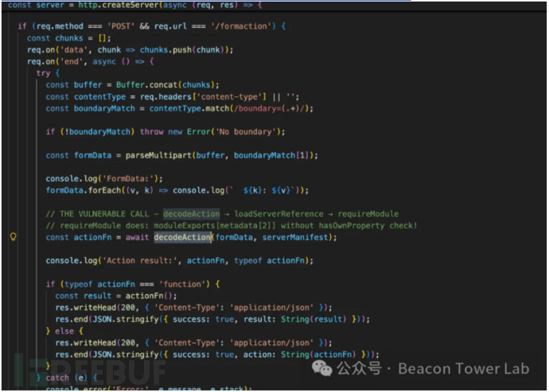Image resolution: width=549 pixels, height=392 pixels.
Task: Click http.createServer at the top
Action: pos(118,5)
